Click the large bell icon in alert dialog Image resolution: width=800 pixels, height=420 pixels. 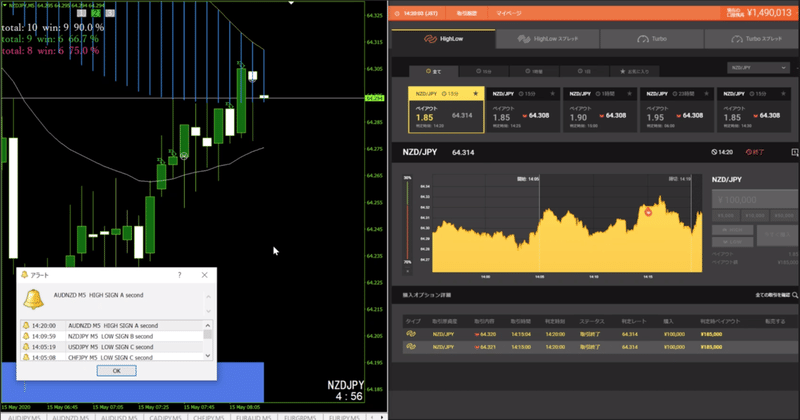(x=34, y=299)
